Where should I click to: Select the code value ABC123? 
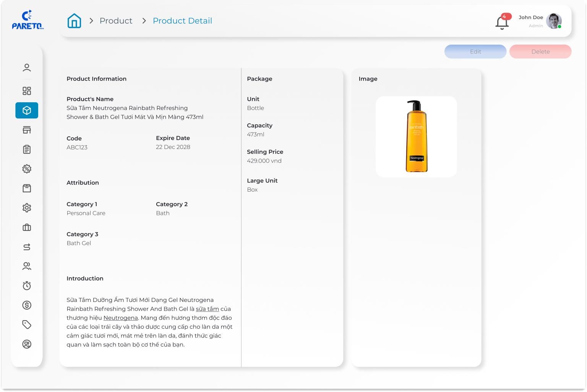tap(77, 147)
